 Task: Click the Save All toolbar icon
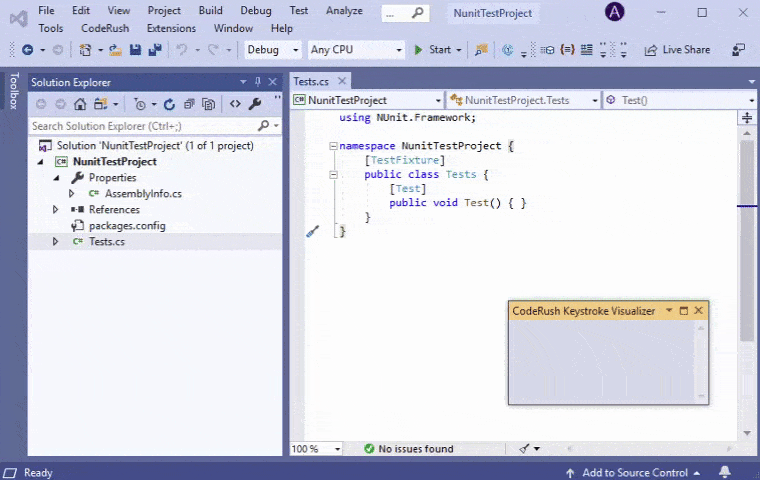[x=154, y=50]
